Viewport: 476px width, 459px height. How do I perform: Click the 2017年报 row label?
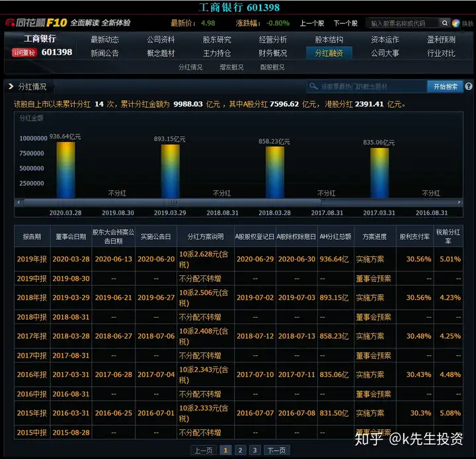(x=32, y=336)
